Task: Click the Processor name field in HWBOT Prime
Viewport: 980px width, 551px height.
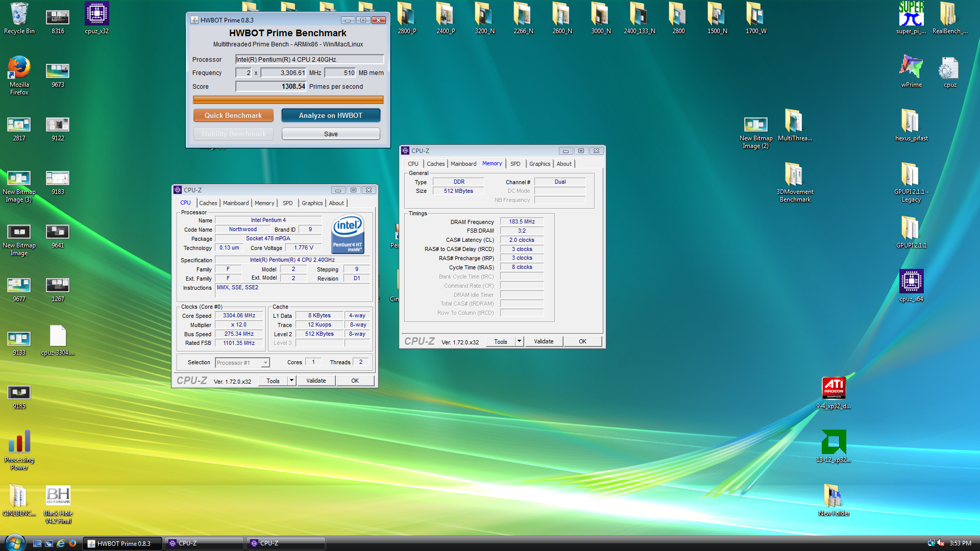Action: [309, 59]
